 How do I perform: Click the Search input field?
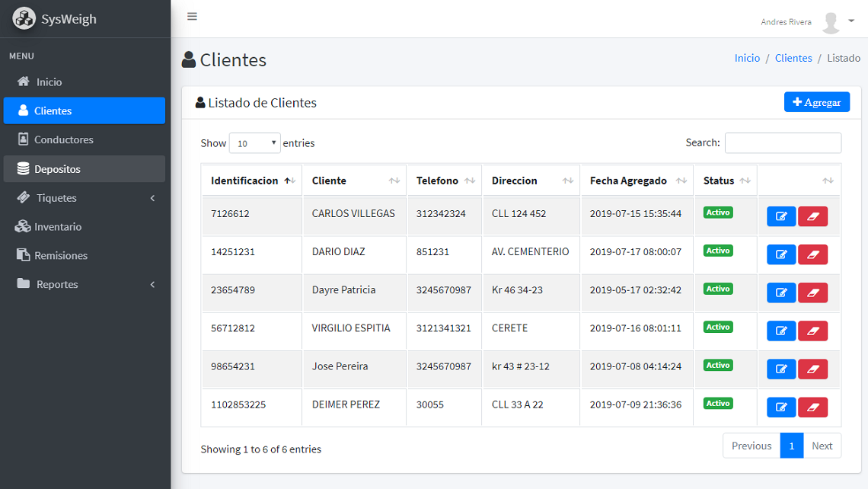(783, 142)
